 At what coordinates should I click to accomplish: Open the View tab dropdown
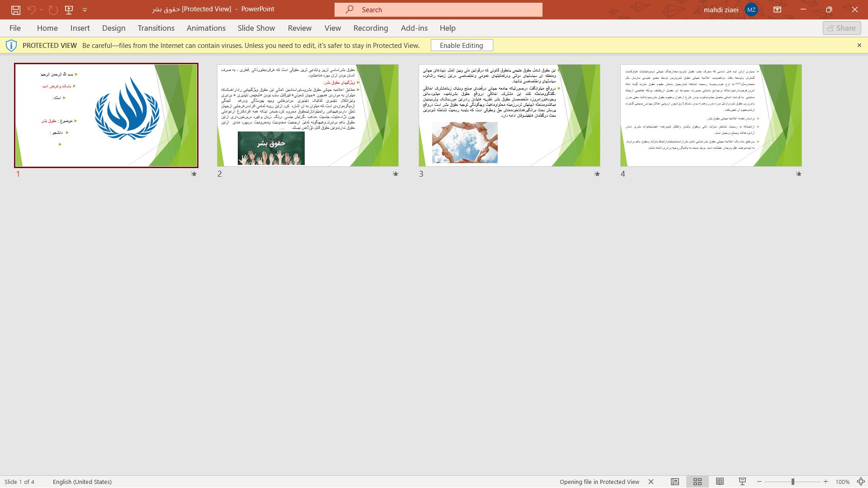pyautogui.click(x=332, y=28)
